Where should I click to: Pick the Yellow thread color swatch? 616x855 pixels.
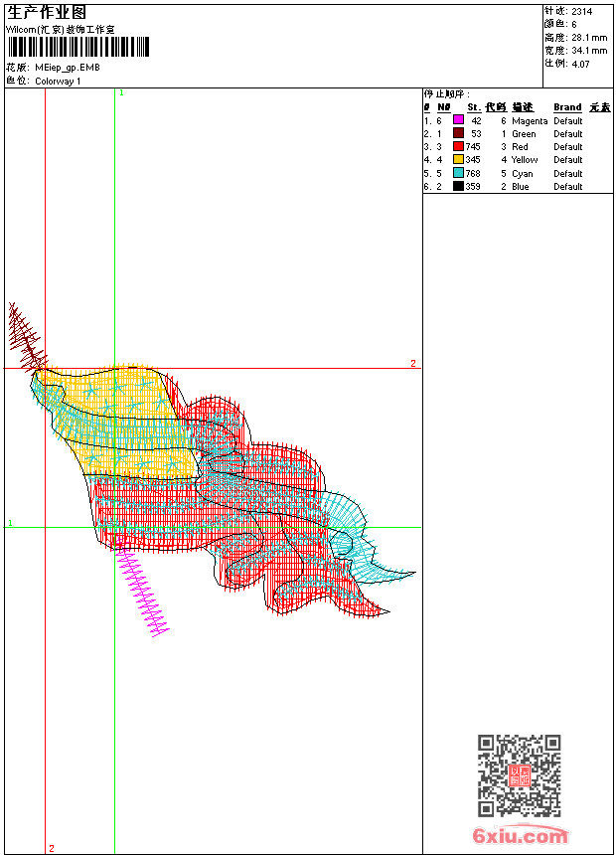point(458,159)
